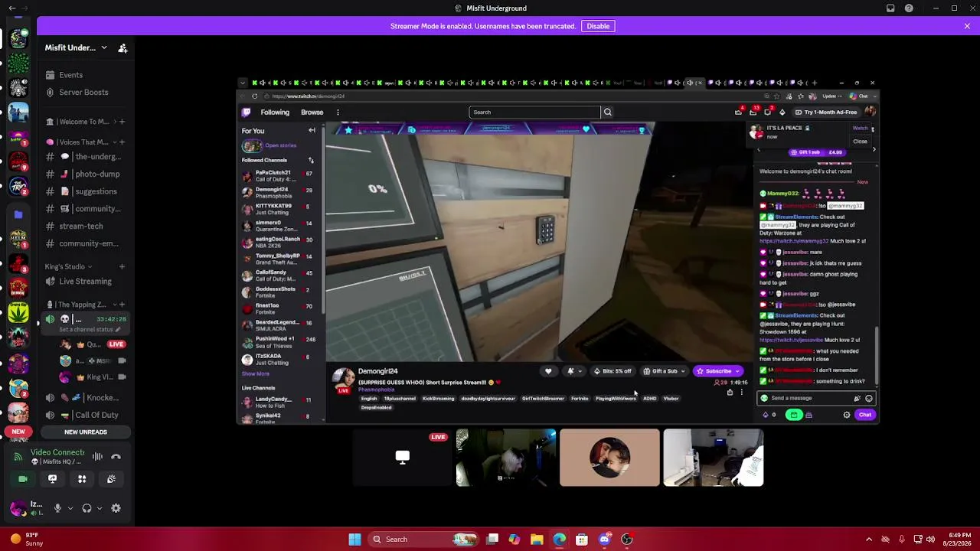Subscribe to Demongirl24 channel
980x551 pixels.
point(717,371)
